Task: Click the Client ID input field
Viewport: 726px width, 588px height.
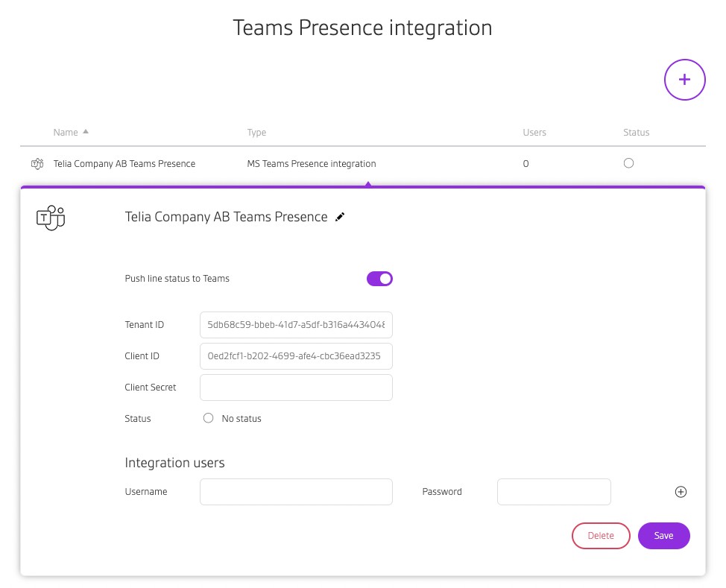Action: (x=297, y=356)
